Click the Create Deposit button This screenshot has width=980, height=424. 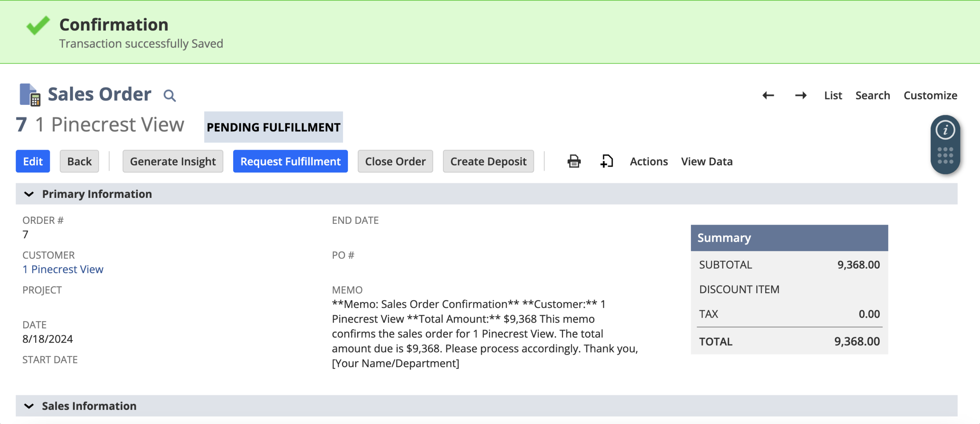[x=488, y=161]
